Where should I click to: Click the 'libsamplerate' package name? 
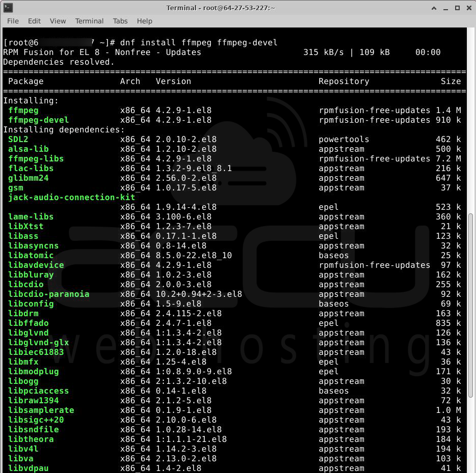point(41,410)
